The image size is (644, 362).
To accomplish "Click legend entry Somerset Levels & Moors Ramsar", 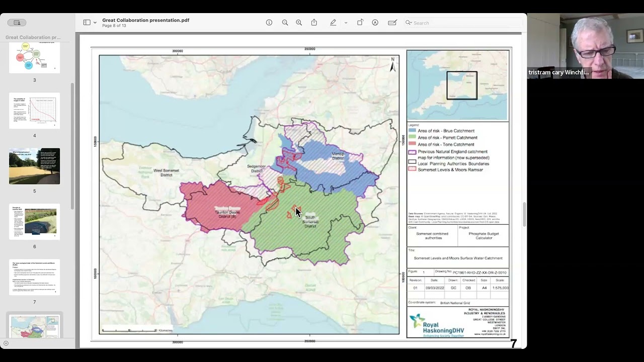I will click(450, 170).
